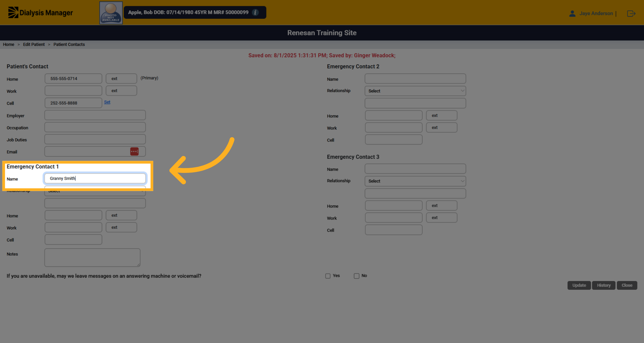Click the logout icon at top right
Screen dimensions: 644x343
[x=631, y=13]
